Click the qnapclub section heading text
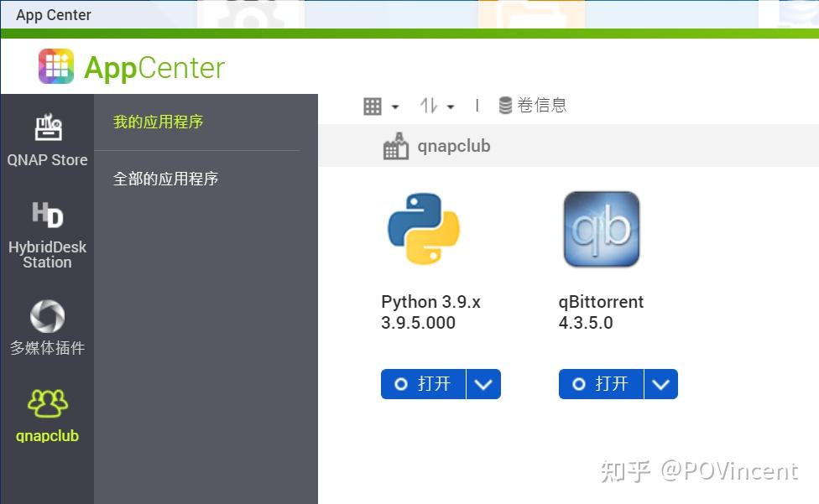 pos(453,146)
